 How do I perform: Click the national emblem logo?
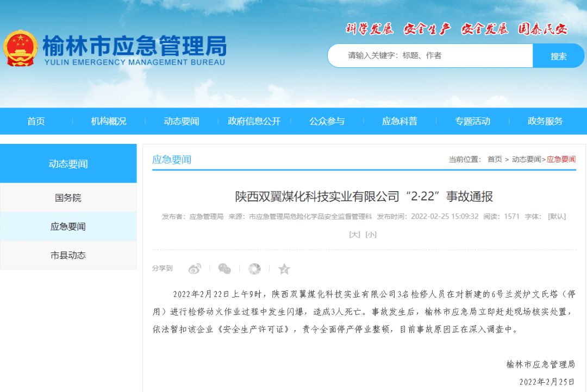tap(21, 49)
